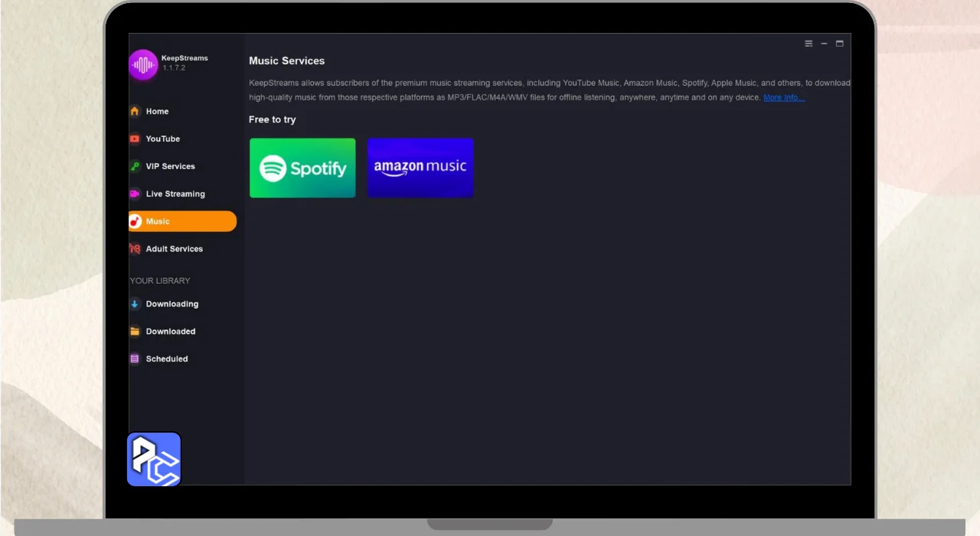Image resolution: width=980 pixels, height=536 pixels.
Task: Click the KeepStreams purple waveform logo
Action: tap(143, 65)
